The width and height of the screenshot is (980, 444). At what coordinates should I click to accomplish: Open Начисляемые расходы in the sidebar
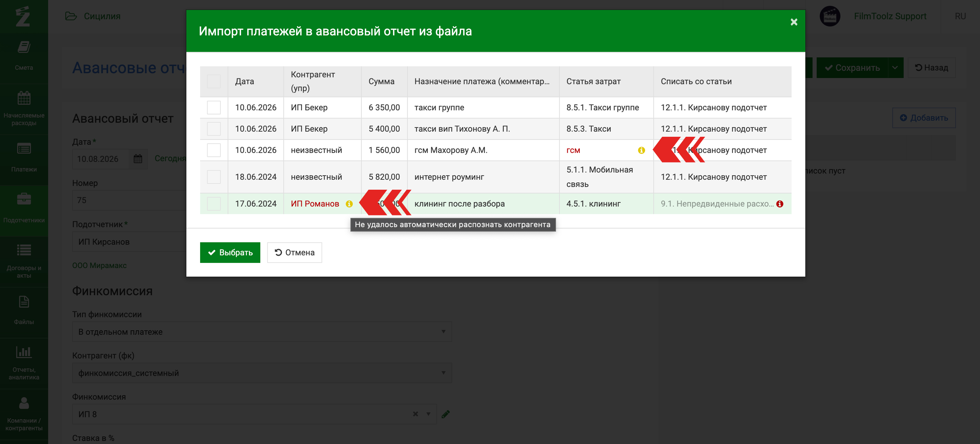click(24, 109)
